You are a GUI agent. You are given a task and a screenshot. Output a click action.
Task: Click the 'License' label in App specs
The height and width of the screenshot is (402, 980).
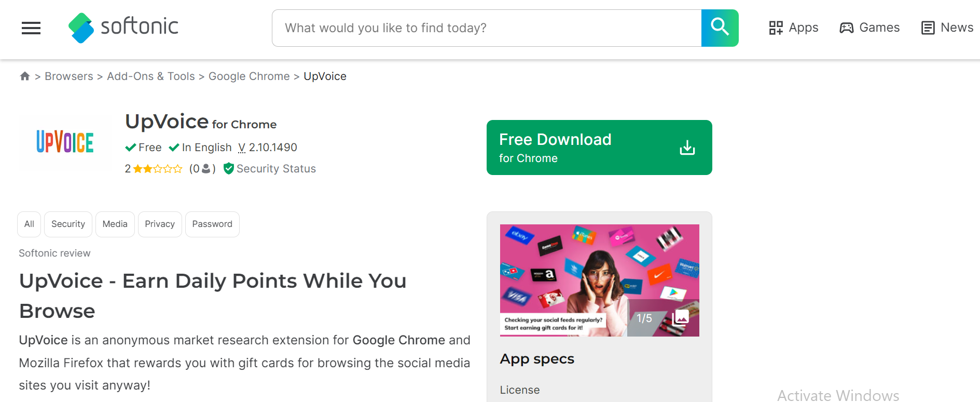520,390
